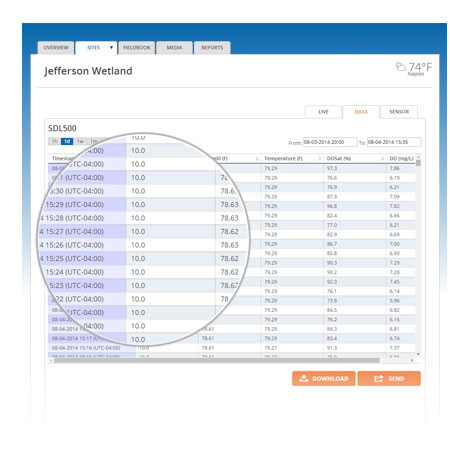Click the DOWNLOAD button

click(324, 378)
